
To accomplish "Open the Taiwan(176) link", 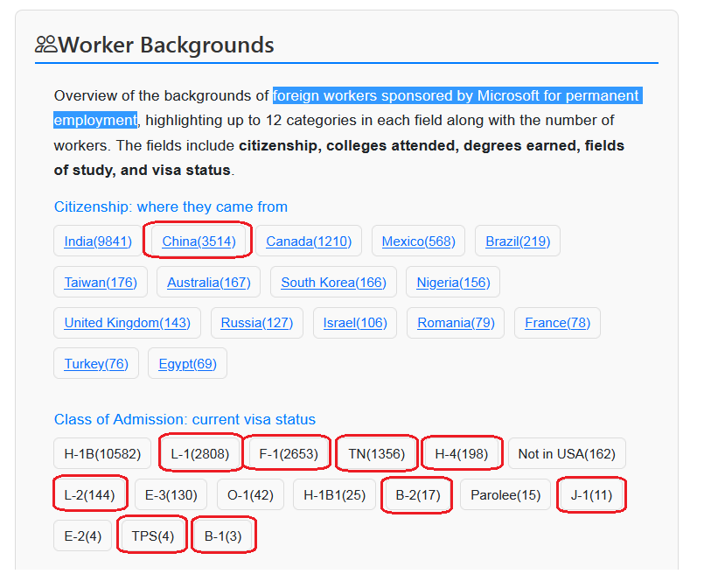I will pos(101,282).
